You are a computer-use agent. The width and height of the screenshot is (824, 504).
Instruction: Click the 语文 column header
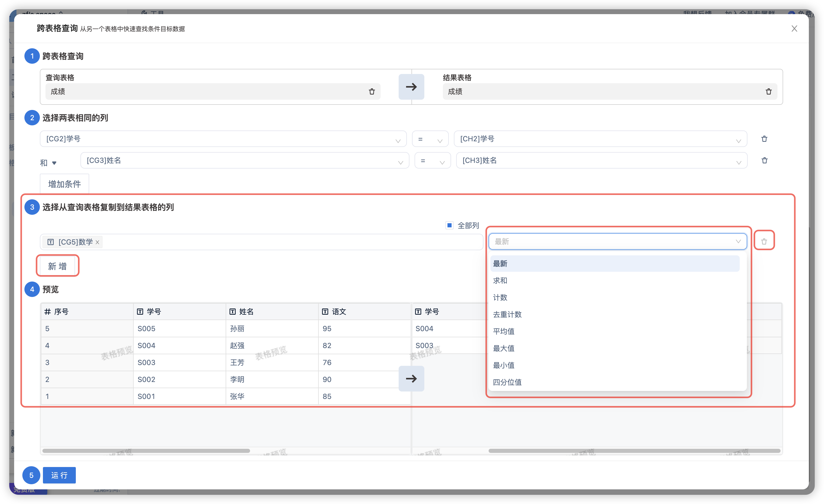(x=364, y=312)
